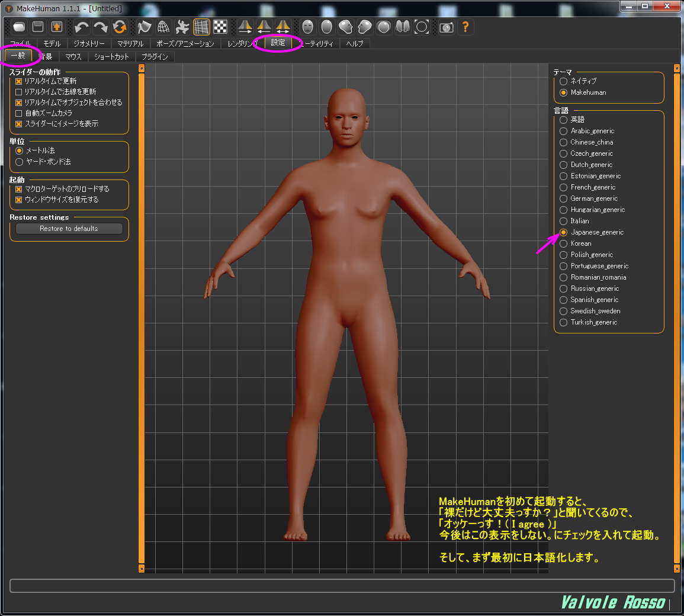Click the front face view icon

(x=307, y=27)
